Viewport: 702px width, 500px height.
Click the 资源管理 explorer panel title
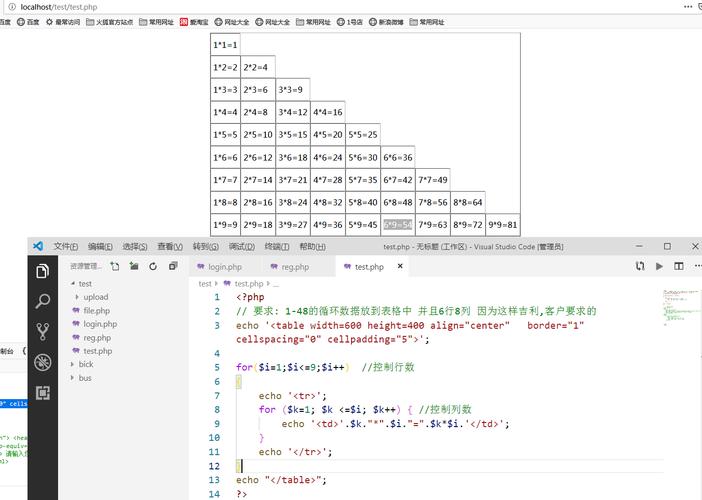[x=86, y=266]
